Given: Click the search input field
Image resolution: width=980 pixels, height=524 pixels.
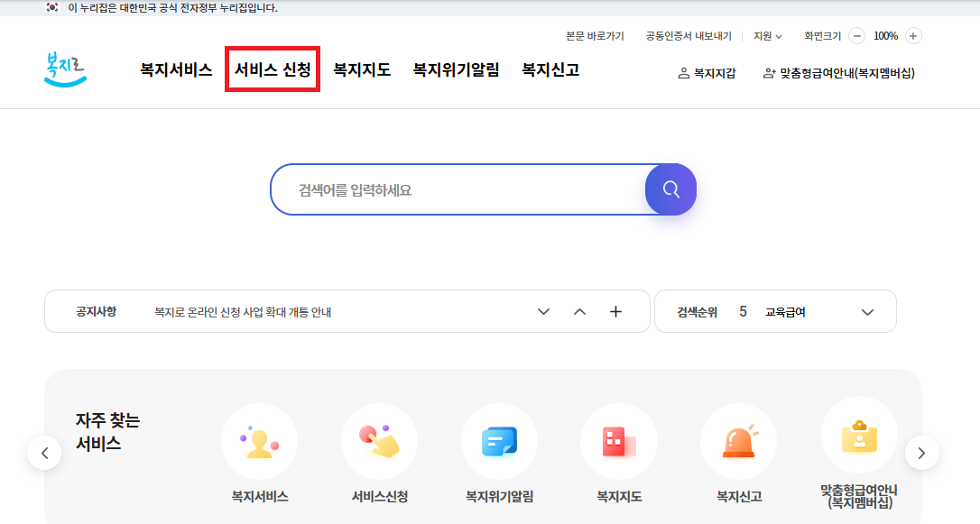Looking at the screenshot, I should [451, 189].
